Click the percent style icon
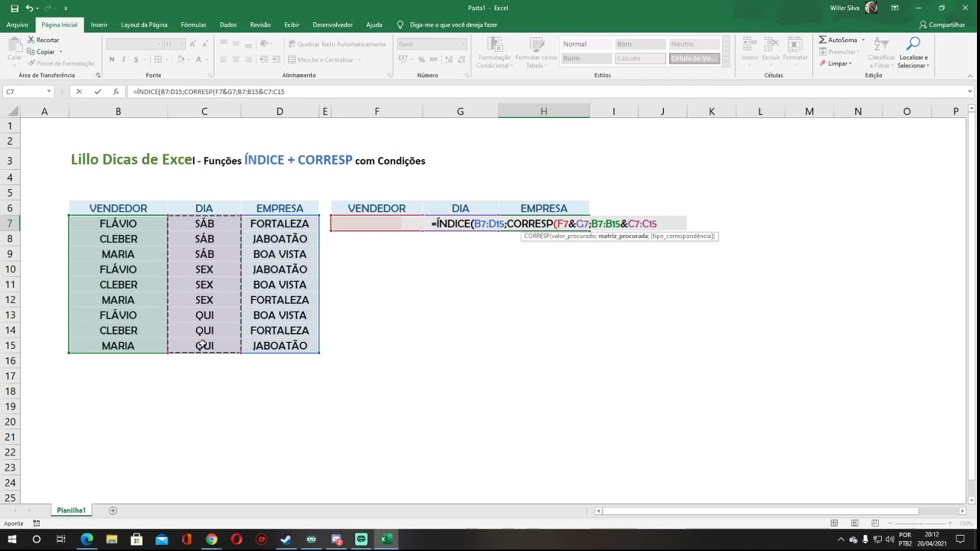980x551 pixels. (421, 60)
